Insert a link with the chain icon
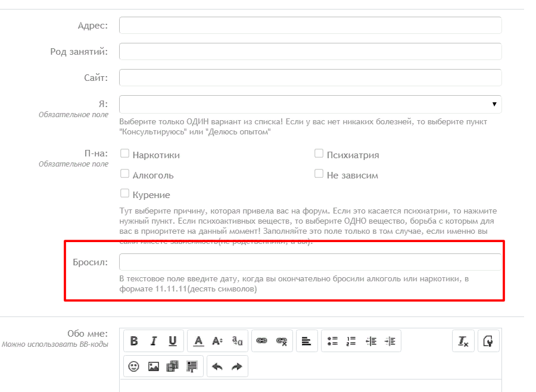Viewport: 536px width, 392px height. click(x=261, y=341)
